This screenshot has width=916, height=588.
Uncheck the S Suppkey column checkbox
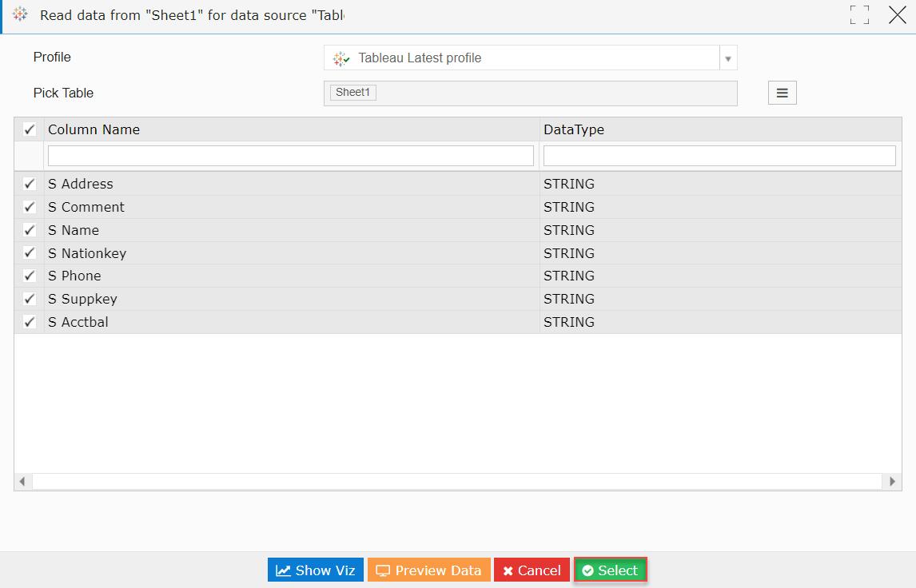pos(30,299)
